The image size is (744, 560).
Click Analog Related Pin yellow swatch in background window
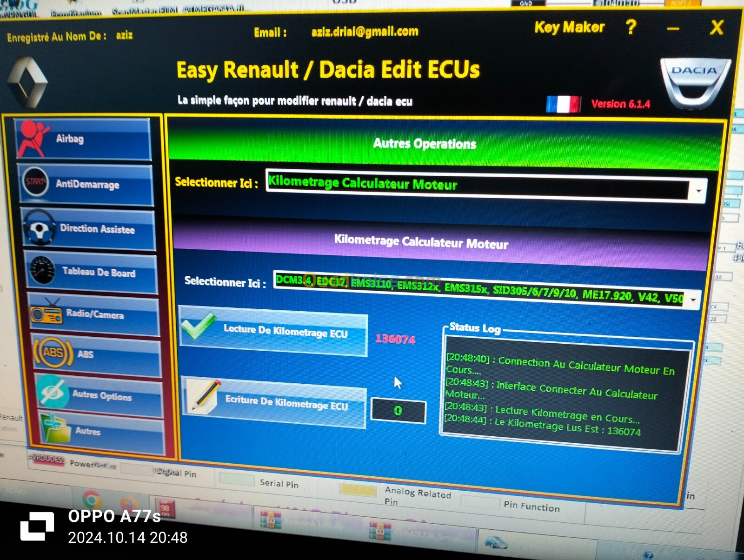coord(358,490)
